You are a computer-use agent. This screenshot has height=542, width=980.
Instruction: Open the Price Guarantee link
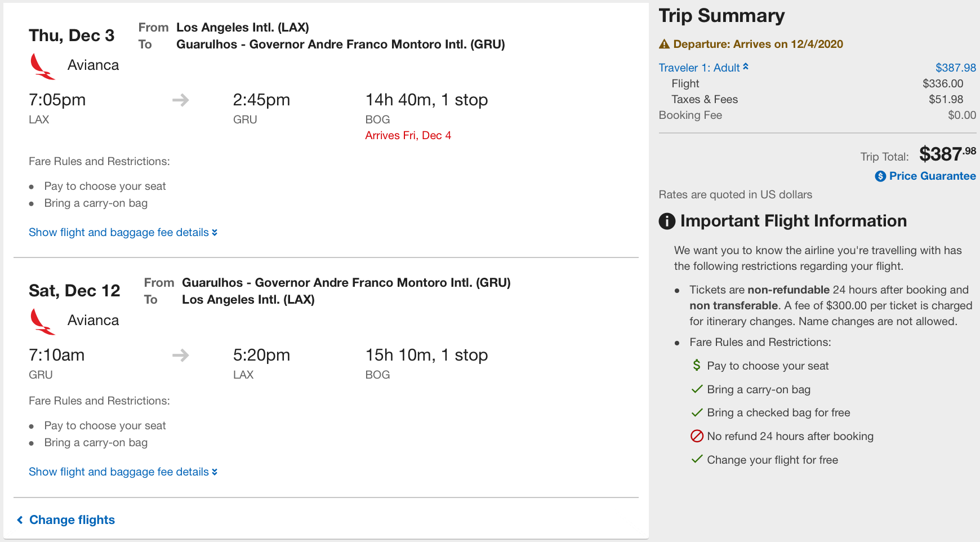932,176
